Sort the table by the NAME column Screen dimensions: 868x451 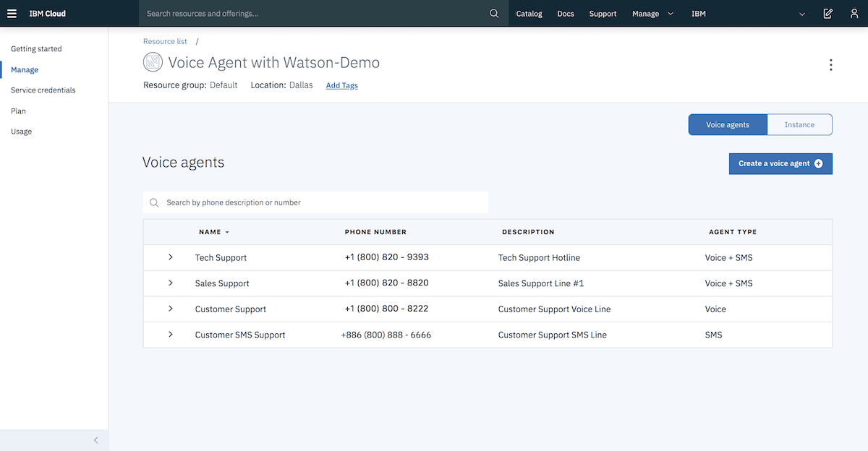[214, 232]
